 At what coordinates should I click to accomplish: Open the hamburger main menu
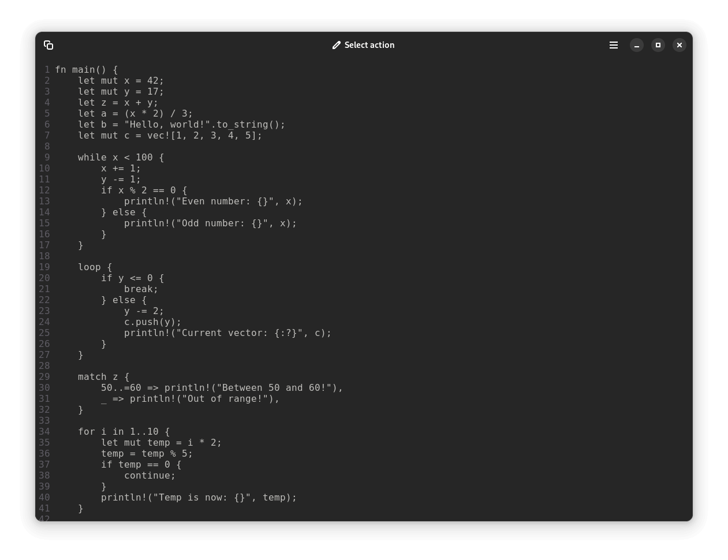click(x=614, y=45)
